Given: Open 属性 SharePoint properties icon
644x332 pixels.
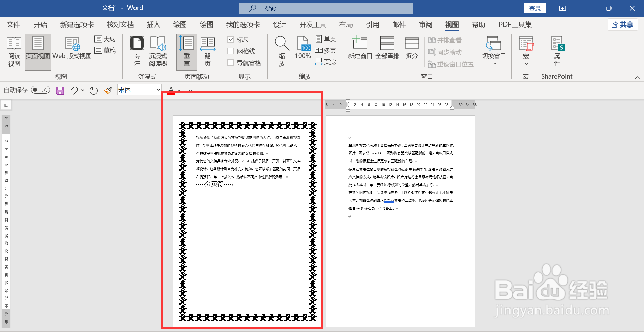Looking at the screenshot, I should point(557,51).
